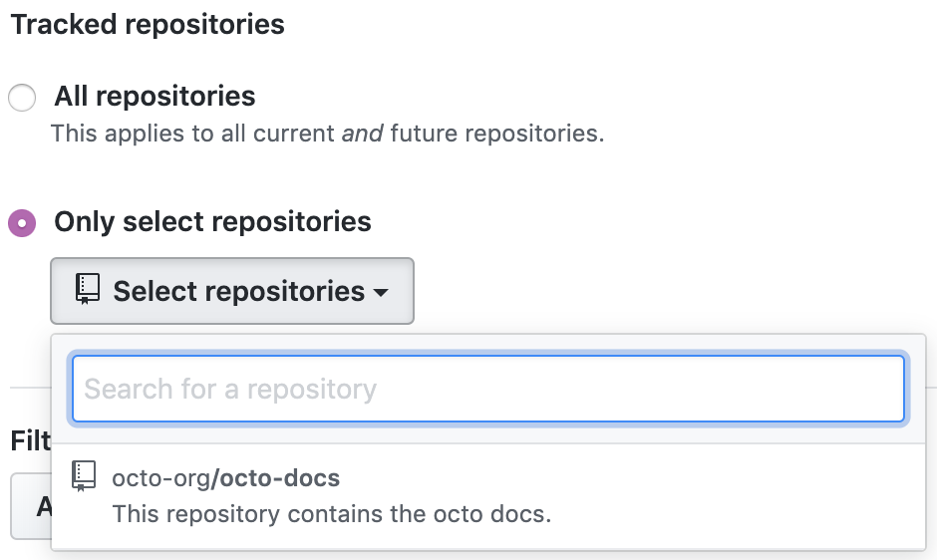This screenshot has height=560, width=937.
Task: Click the italic "and" in the All repositories note
Action: point(363,134)
